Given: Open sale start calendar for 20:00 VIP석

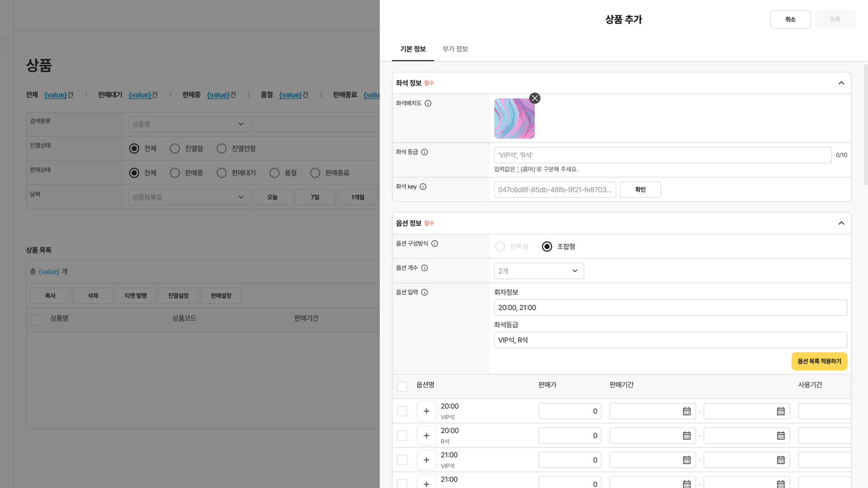Looking at the screenshot, I should pyautogui.click(x=687, y=411).
